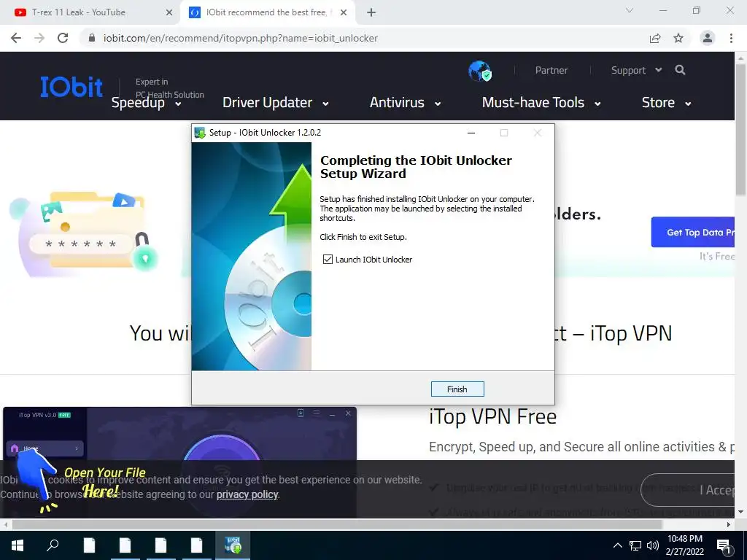Click the IObit setup taskbar icon
This screenshot has height=560, width=747.
click(233, 545)
